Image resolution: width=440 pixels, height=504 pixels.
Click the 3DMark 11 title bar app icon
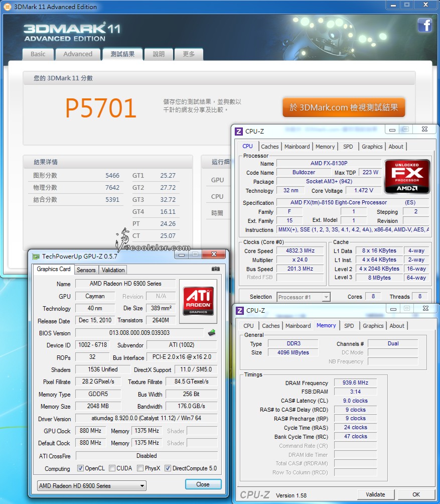(x=7, y=7)
